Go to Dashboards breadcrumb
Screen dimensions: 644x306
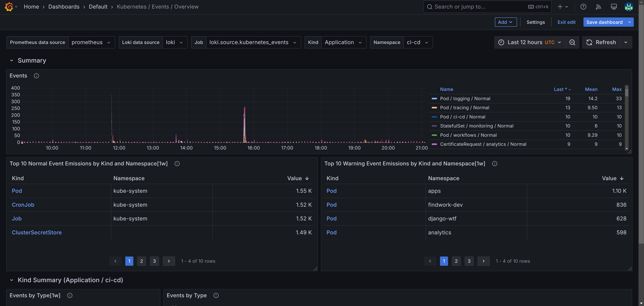click(x=64, y=7)
